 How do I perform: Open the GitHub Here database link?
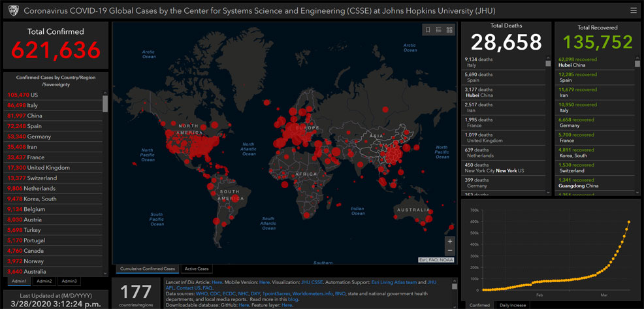click(244, 305)
